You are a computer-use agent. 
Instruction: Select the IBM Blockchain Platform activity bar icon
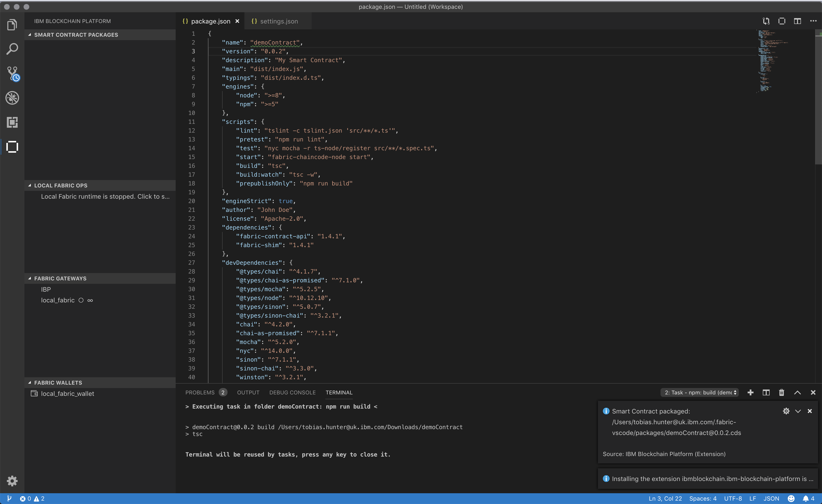point(12,147)
